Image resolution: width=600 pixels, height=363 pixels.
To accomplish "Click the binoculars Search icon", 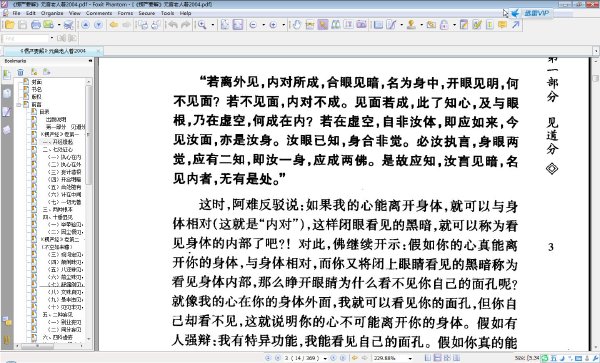I will pyautogui.click(x=336, y=25).
